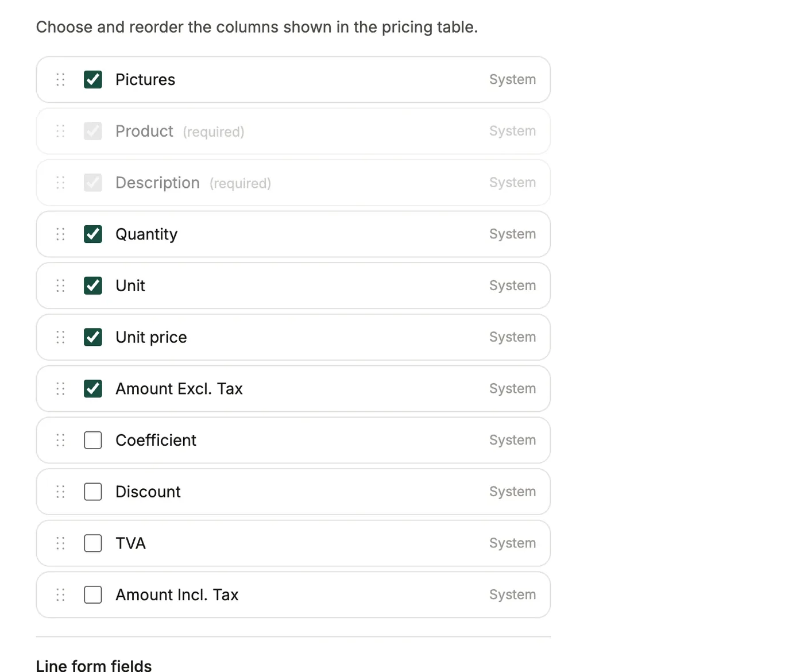This screenshot has width=804, height=672.
Task: Click the Pictures label text
Action: click(x=145, y=80)
